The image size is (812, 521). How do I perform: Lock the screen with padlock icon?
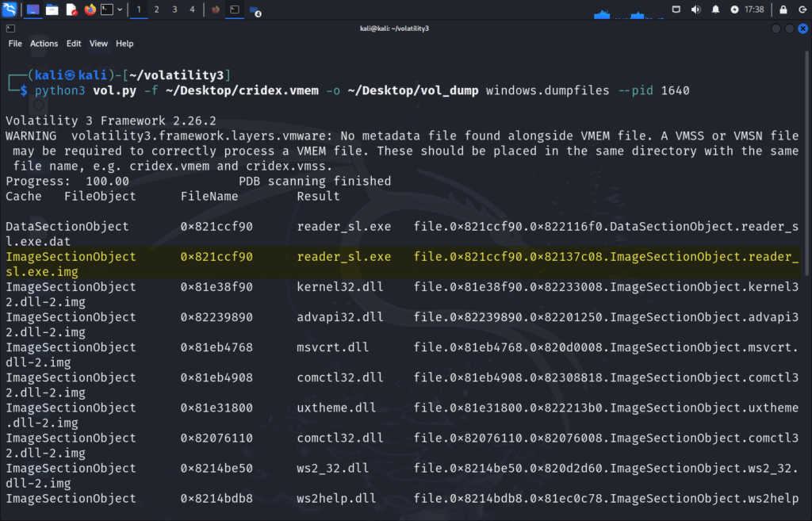[x=783, y=10]
